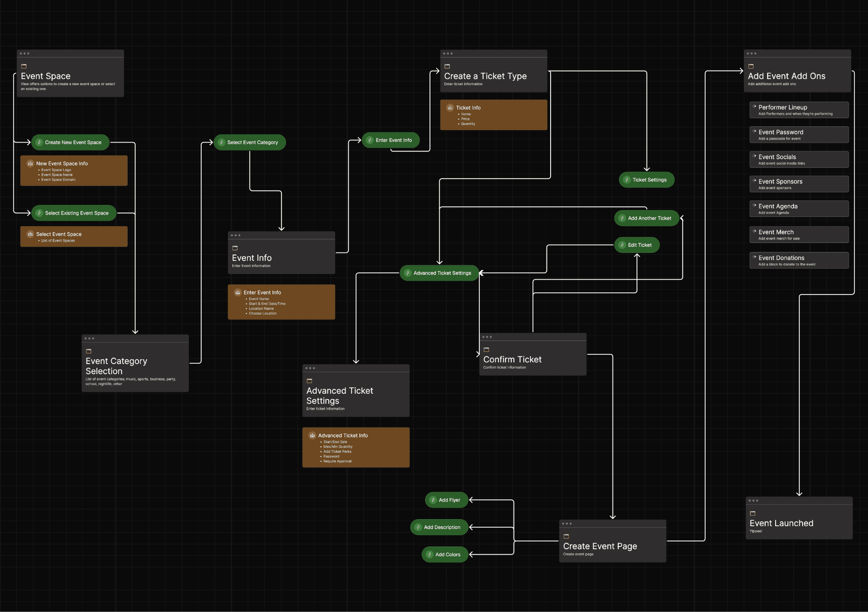Click the component icon on Performer Lineup
This screenshot has height=612, width=868.
(755, 107)
